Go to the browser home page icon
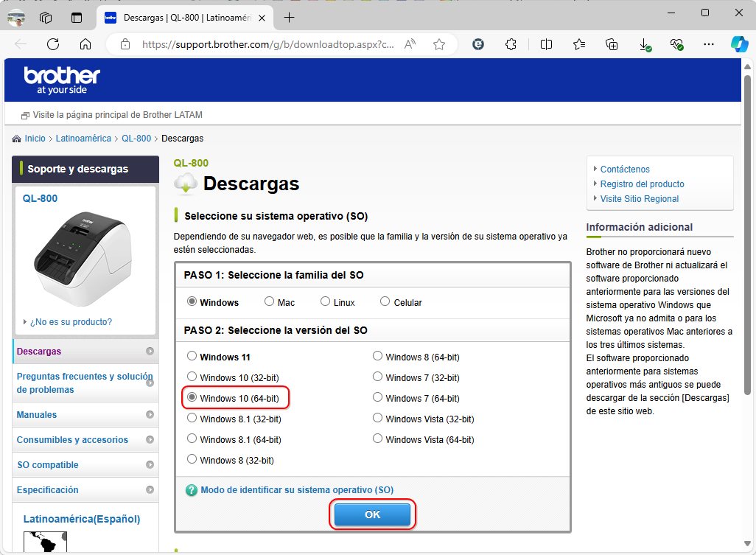 (85, 44)
